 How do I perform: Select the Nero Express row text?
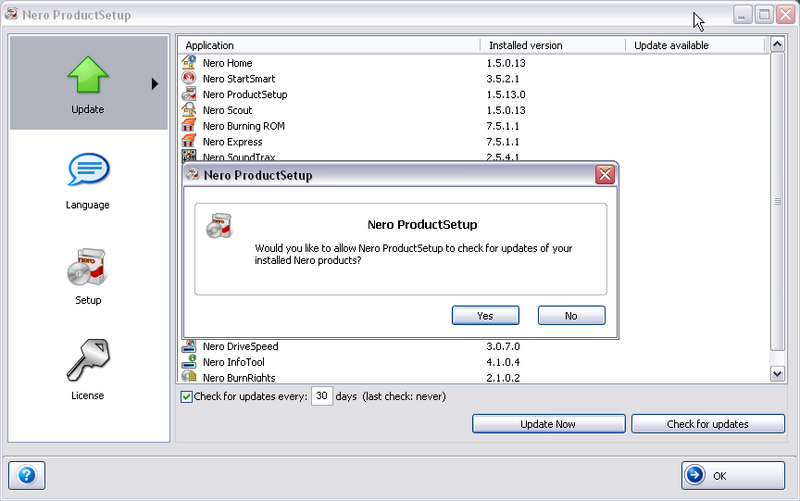click(233, 142)
